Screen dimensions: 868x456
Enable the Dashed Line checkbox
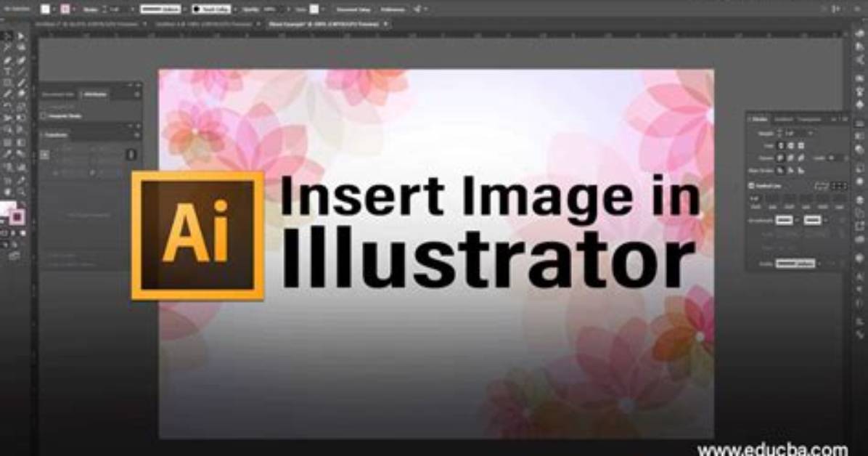click(750, 186)
